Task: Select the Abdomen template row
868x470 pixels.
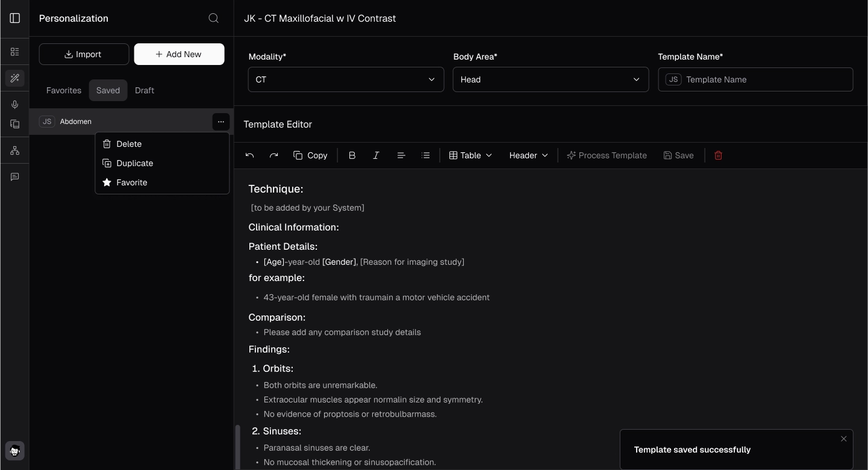Action: (131, 122)
